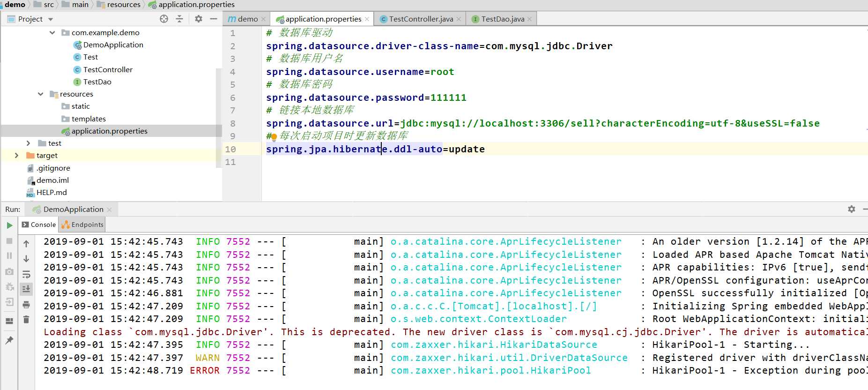Select the DemoApplication class

click(x=108, y=45)
